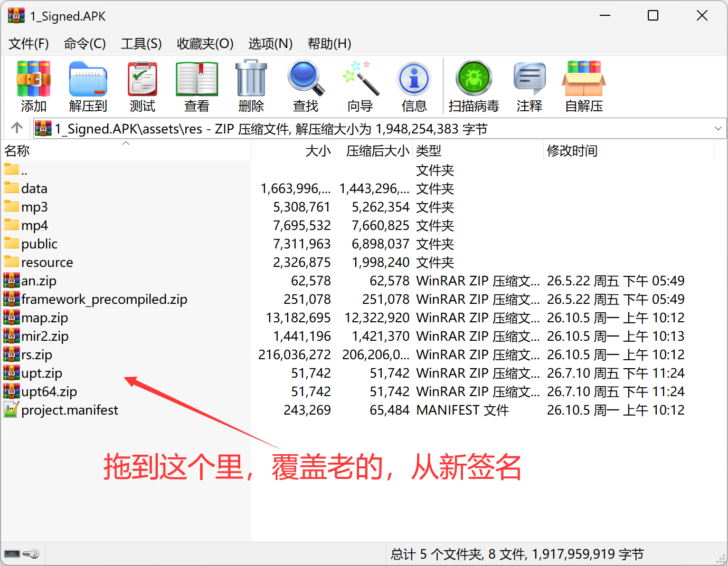
Task: Select framework_precompiled.zip file name
Action: [x=105, y=299]
